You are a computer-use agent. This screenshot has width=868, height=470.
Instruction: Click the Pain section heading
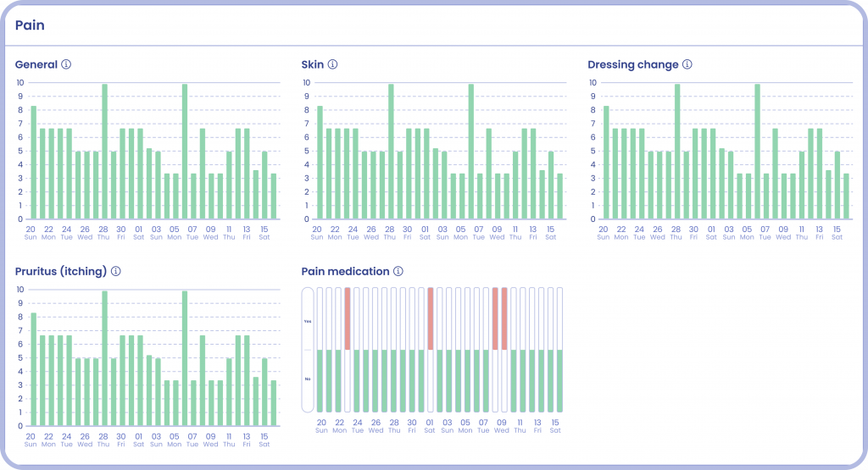(30, 25)
